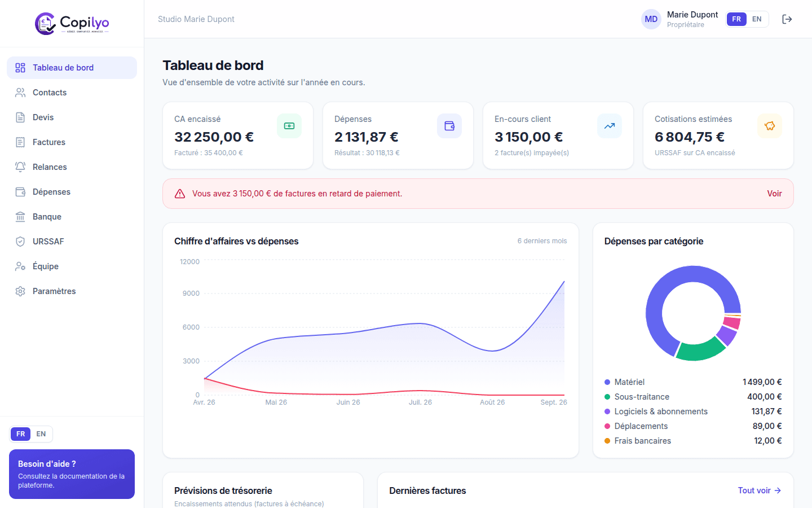Click the trending arrow icon on En-cours client card
This screenshot has height=508, width=812.
[610, 126]
